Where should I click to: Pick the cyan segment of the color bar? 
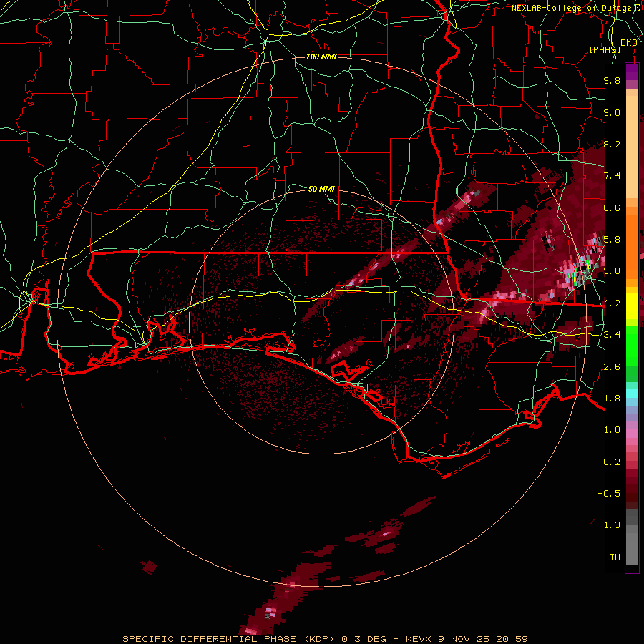632,394
